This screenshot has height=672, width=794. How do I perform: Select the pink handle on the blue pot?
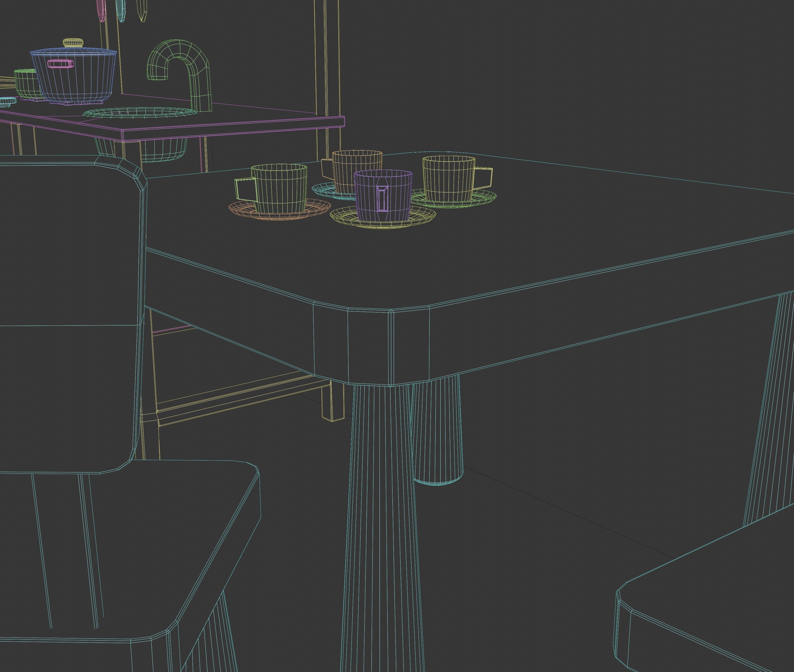61,64
